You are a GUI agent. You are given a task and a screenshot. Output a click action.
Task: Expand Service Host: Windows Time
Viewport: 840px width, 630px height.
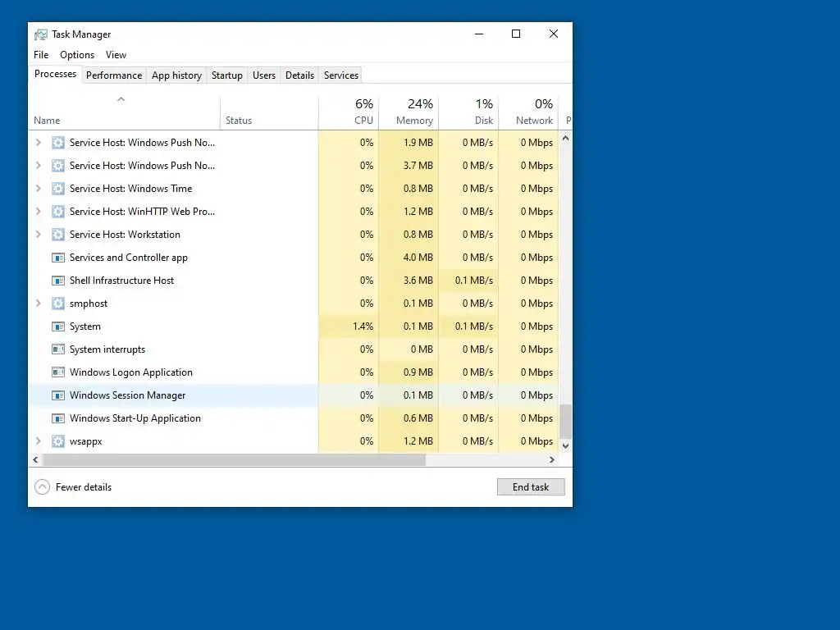pyautogui.click(x=38, y=189)
